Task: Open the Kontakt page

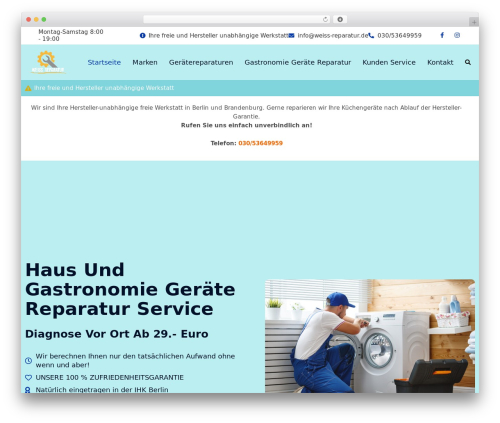Action: 440,62
